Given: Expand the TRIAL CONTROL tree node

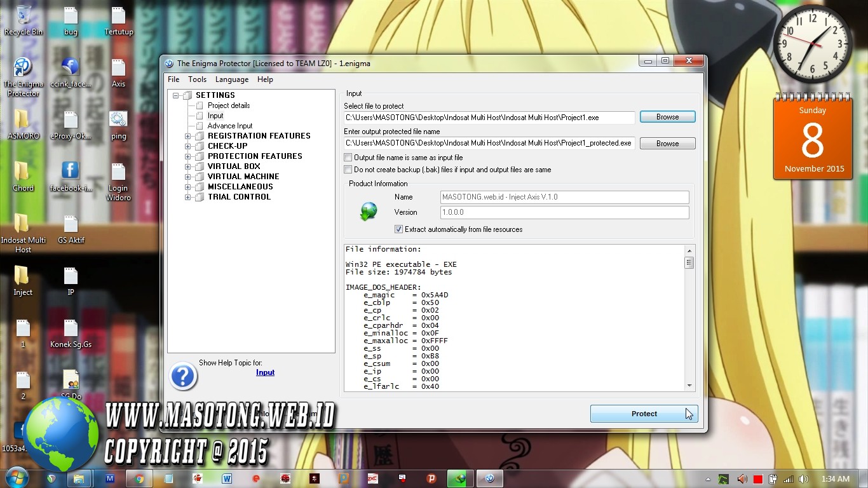Looking at the screenshot, I should click(x=188, y=197).
